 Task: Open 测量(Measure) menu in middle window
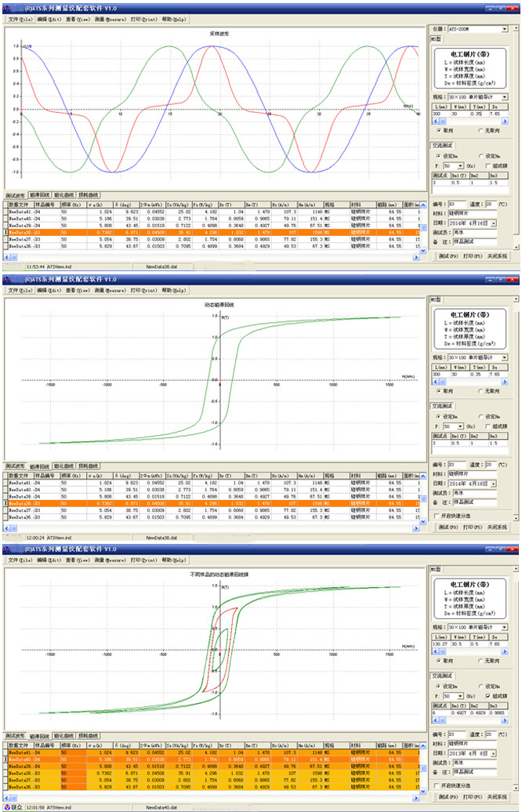click(x=111, y=291)
